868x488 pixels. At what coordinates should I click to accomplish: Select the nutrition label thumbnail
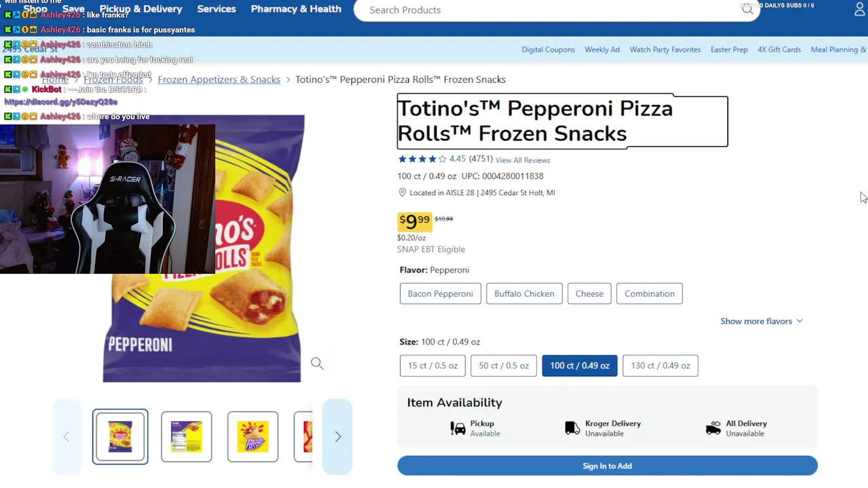pos(186,437)
